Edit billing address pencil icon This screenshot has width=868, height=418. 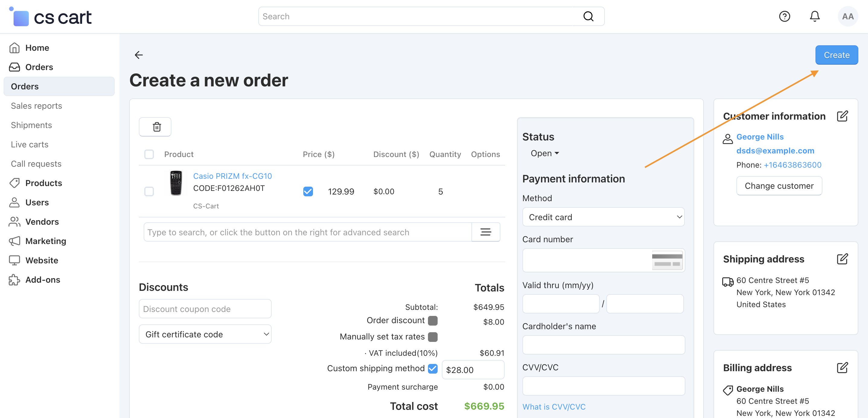[x=842, y=368]
